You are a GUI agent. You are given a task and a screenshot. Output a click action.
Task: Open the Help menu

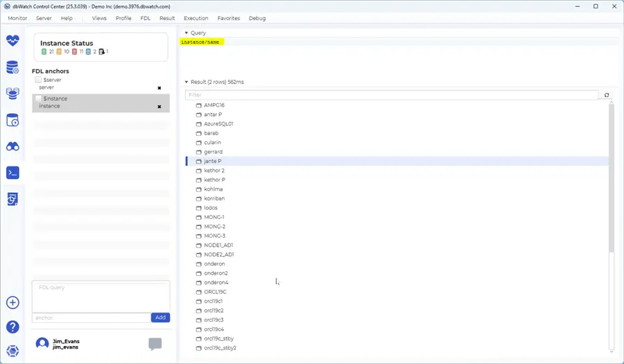(67, 18)
